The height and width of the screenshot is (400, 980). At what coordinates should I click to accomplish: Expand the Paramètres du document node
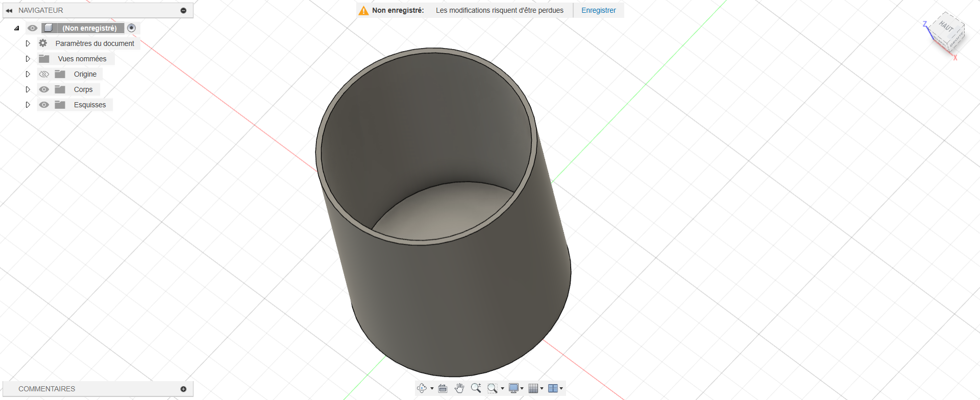pos(28,43)
